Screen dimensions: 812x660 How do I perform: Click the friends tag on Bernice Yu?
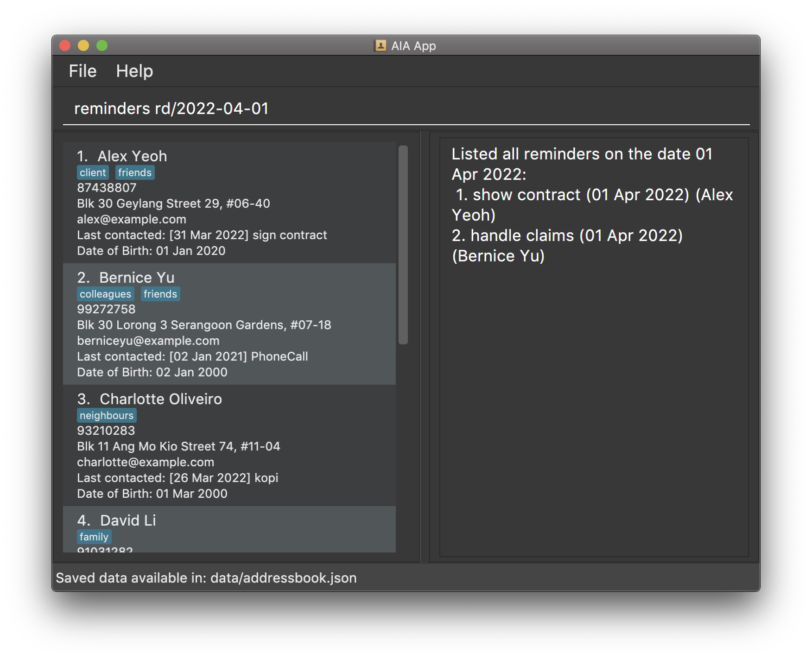click(160, 294)
